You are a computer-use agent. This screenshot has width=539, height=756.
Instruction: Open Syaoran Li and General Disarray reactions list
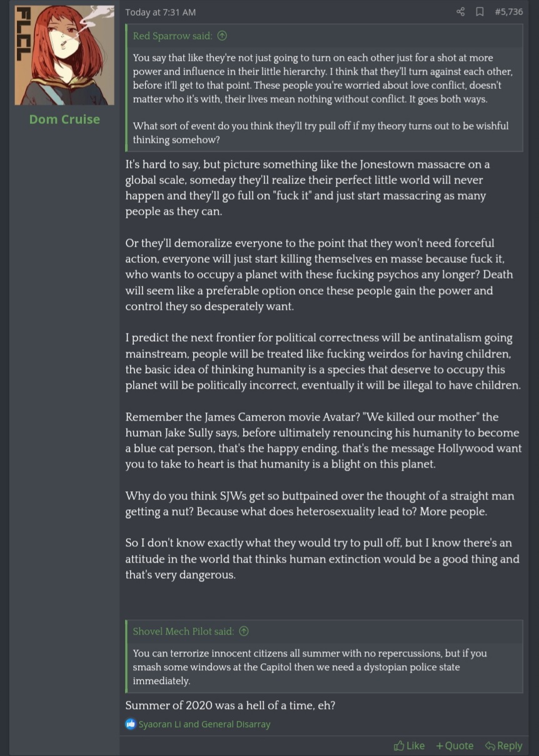pyautogui.click(x=204, y=724)
